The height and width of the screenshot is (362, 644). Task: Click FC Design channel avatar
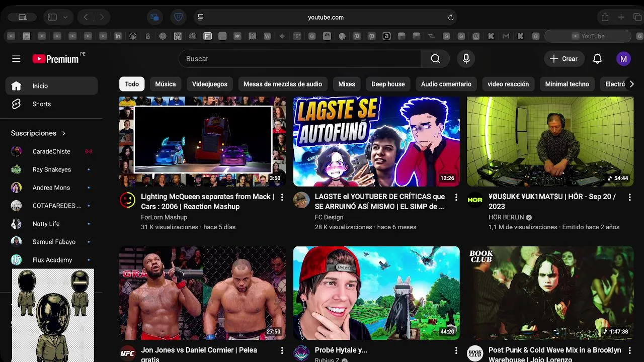[301, 200]
